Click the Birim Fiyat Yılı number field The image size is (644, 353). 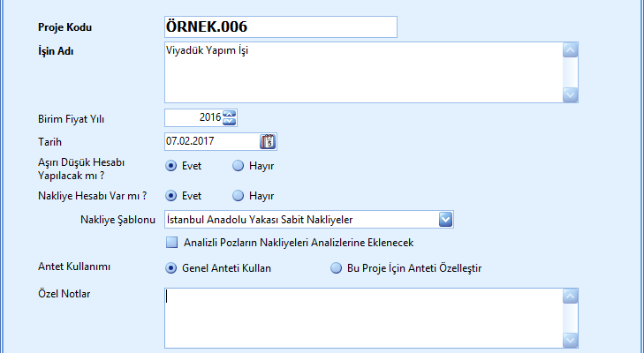193,117
